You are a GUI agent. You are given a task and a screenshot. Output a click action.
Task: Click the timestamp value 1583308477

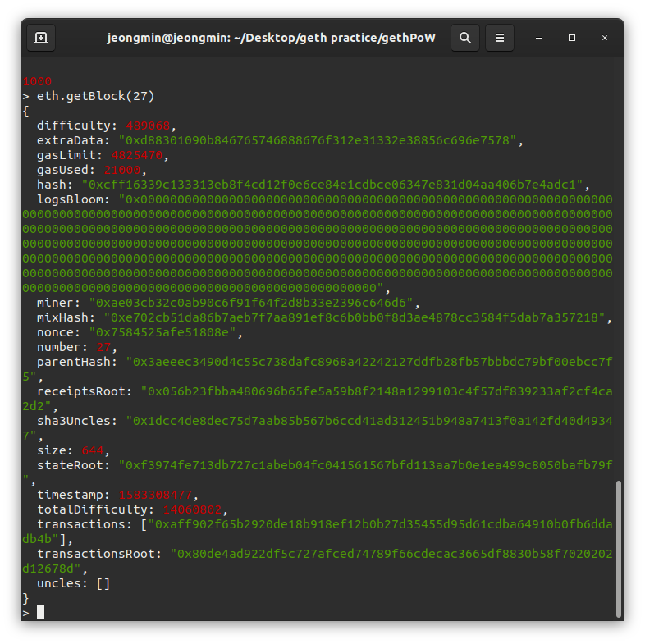[155, 496]
